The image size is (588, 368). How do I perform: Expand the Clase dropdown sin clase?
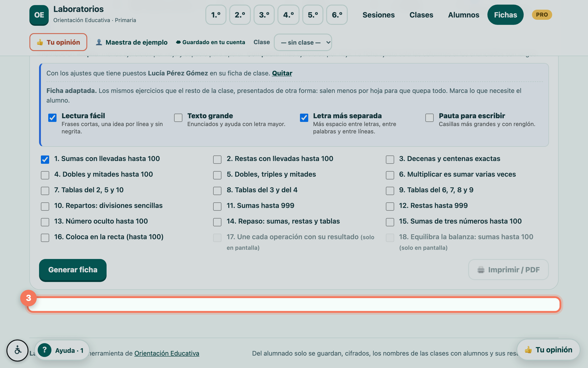[303, 42]
